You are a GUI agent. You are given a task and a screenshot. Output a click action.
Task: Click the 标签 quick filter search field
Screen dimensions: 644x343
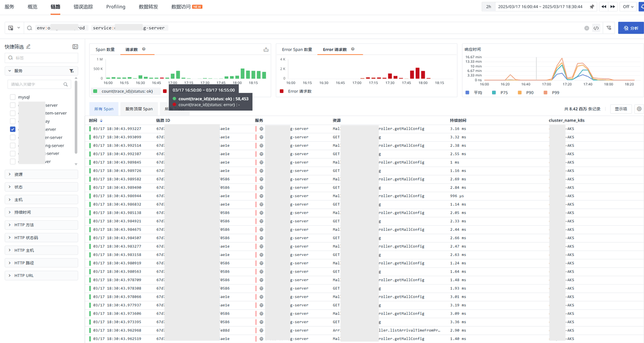41,58
